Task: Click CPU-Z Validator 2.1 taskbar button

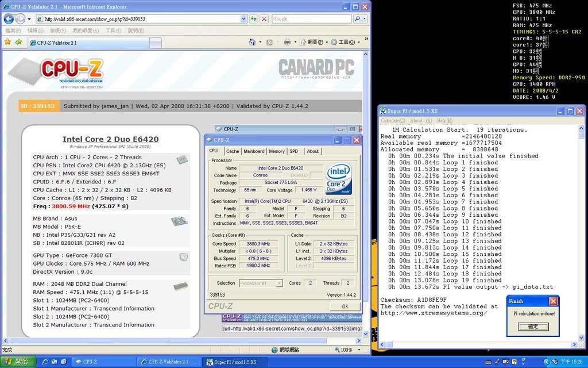Action: click(169, 362)
